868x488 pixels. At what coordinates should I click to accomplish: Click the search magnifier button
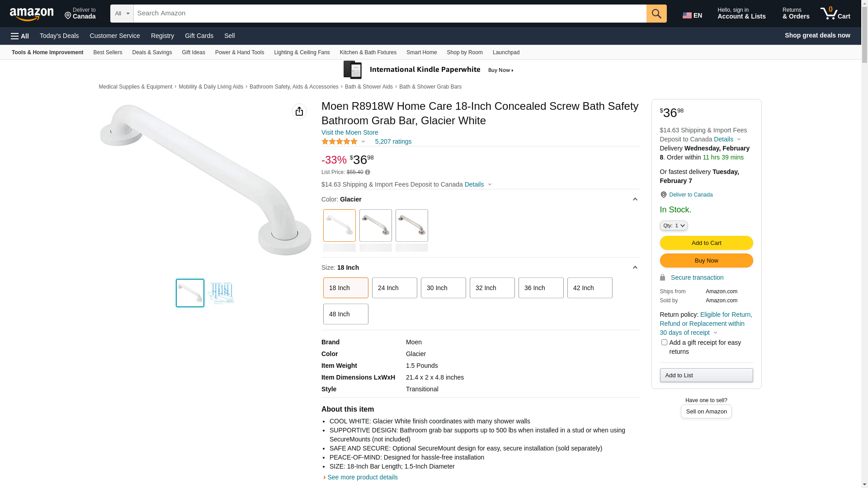tap(656, 14)
